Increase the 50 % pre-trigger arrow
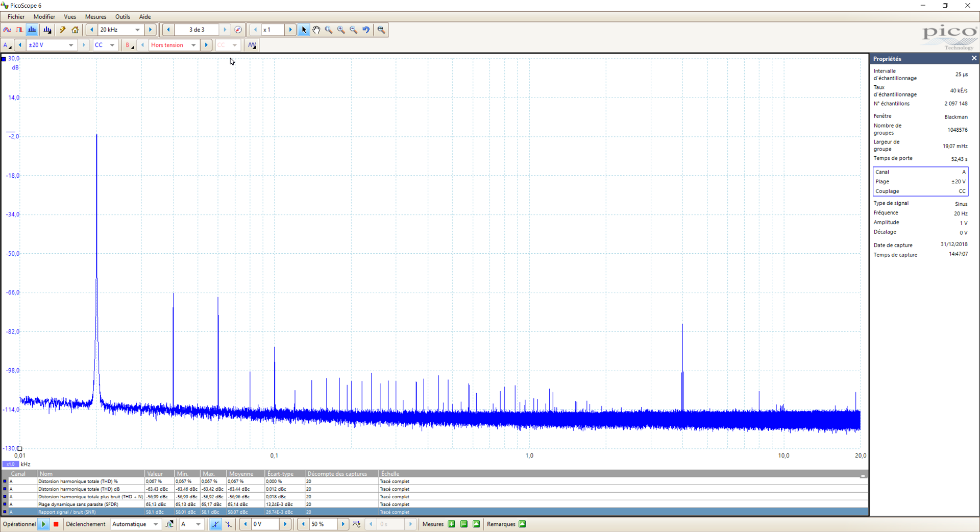980x532 pixels. [343, 524]
